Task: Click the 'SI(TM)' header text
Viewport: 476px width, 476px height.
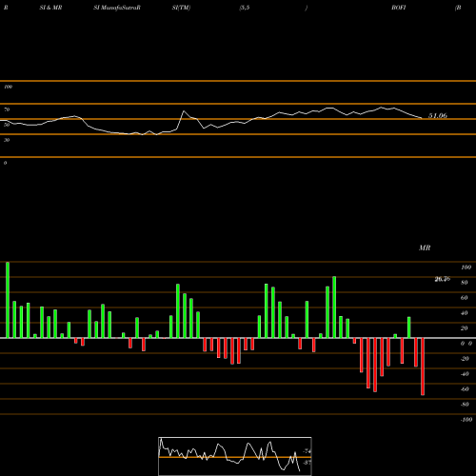Action: pos(181,8)
